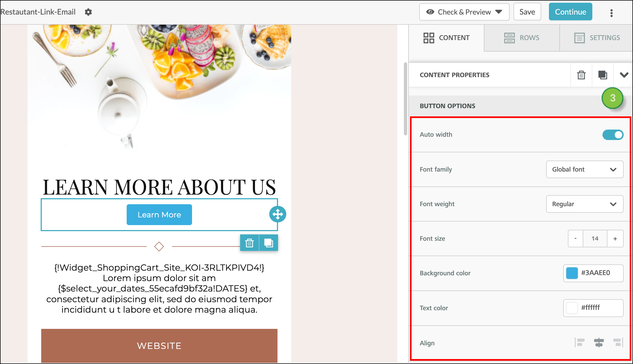Click the move handle on the button element
Image resolution: width=633 pixels, height=364 pixels.
[x=277, y=214]
